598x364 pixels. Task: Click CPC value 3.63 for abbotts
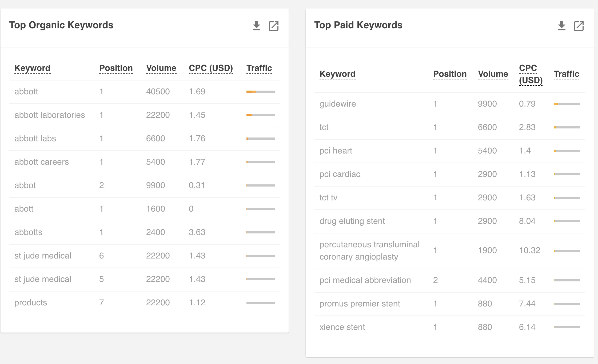coord(197,232)
